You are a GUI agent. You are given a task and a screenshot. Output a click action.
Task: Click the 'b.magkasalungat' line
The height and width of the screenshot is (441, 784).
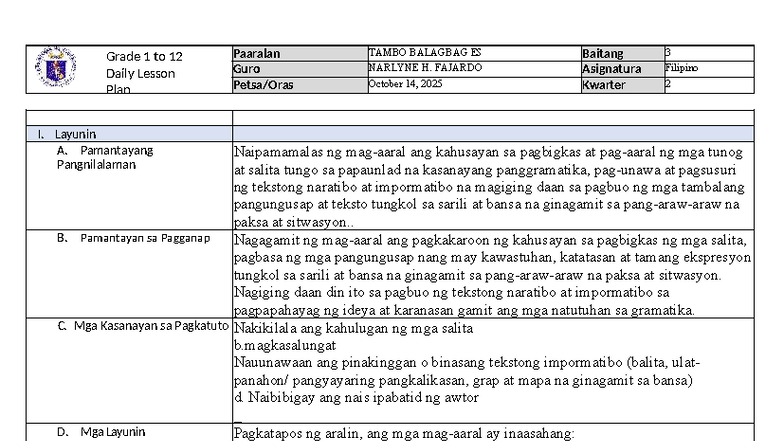point(285,346)
